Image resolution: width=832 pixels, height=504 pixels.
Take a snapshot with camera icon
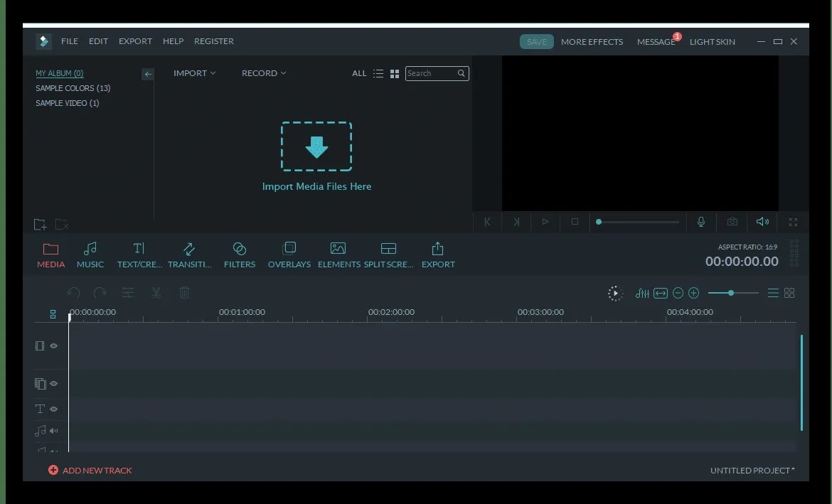(732, 222)
